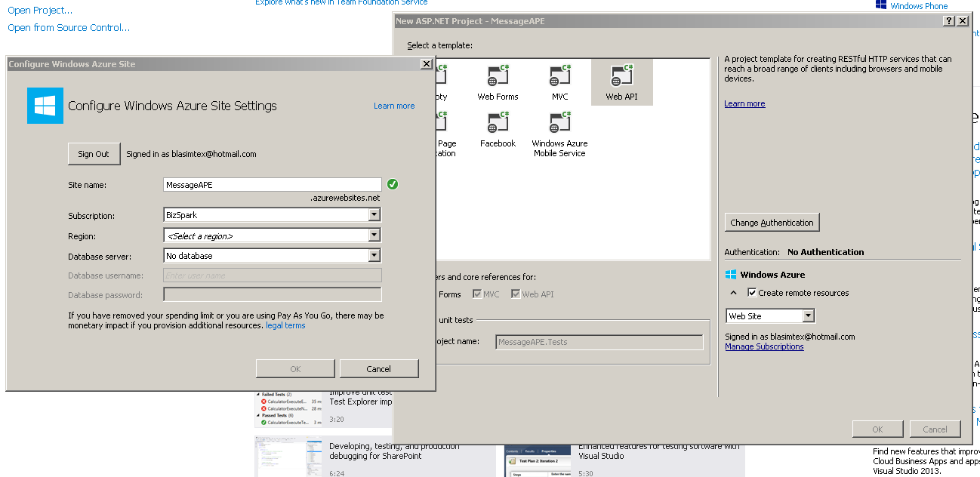Select the Web API project template icon
980x477 pixels.
coord(621,76)
